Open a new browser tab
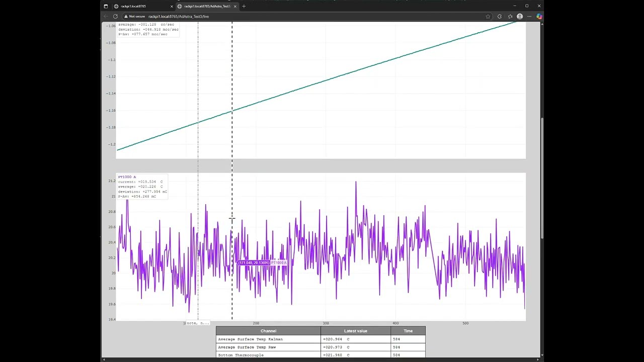Screen dimensions: 644x362 [x=244, y=7]
